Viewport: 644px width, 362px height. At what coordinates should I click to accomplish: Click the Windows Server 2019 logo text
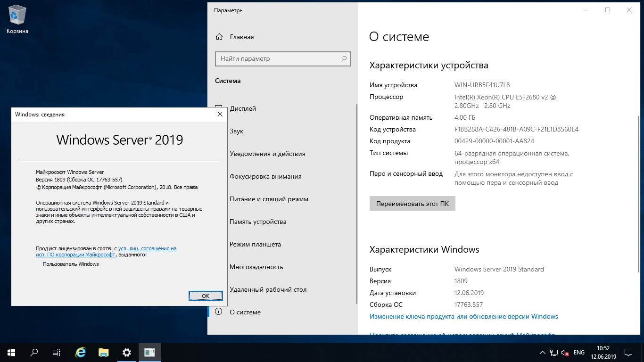click(120, 140)
